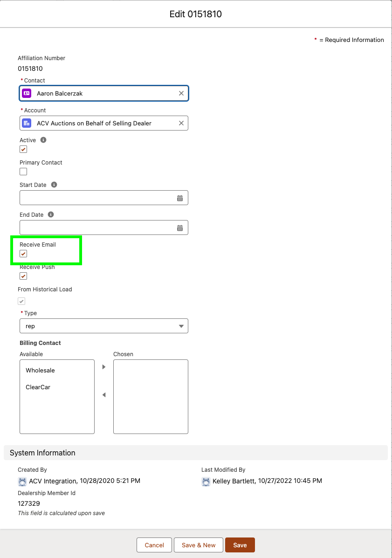The width and height of the screenshot is (392, 558).
Task: Clear the Aaron Balcerzak contact selection
Action: coord(181,93)
